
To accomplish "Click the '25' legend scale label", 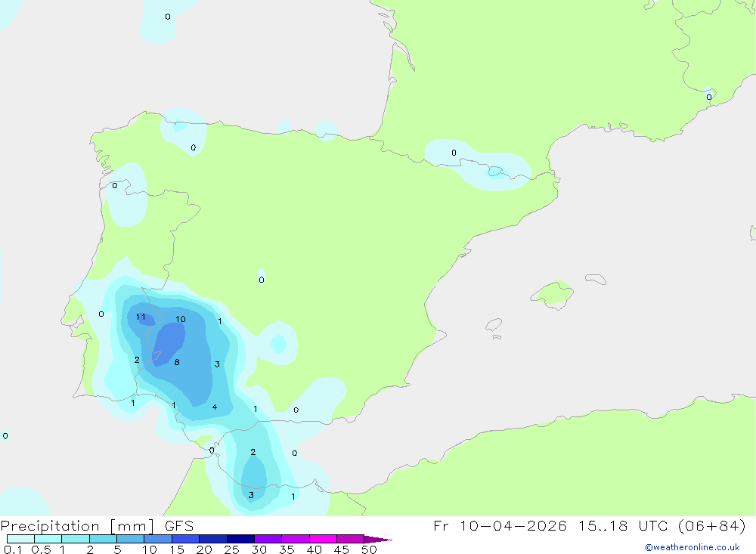I will click(232, 549).
